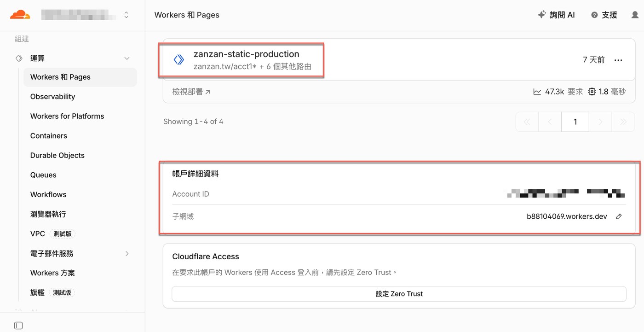
Task: Click the 帳戶詳細資料 heading
Action: [195, 174]
